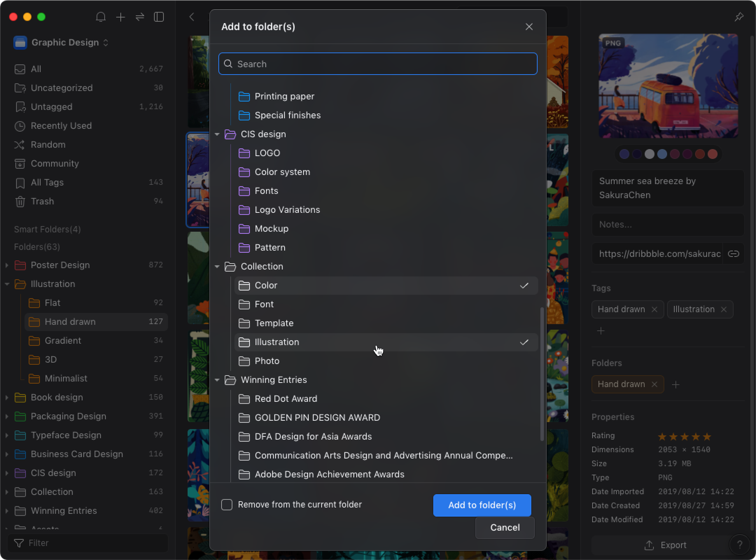
Task: Click the Community icon in sidebar
Action: tap(20, 163)
